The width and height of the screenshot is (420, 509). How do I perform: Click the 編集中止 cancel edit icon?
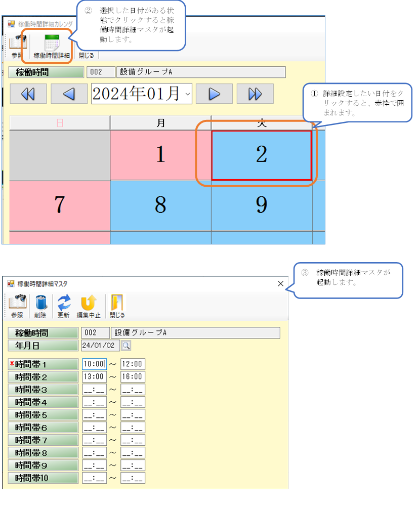click(89, 307)
